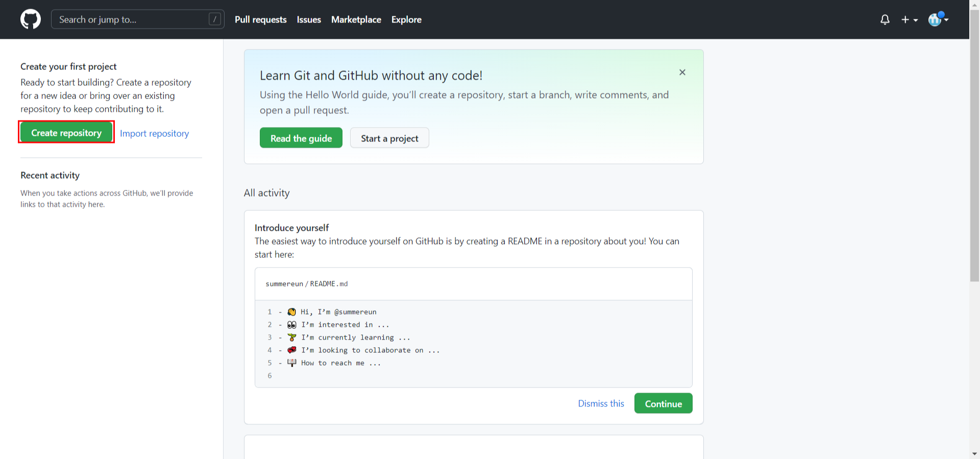Open Explore in top navigation
This screenshot has width=980, height=459.
[406, 19]
